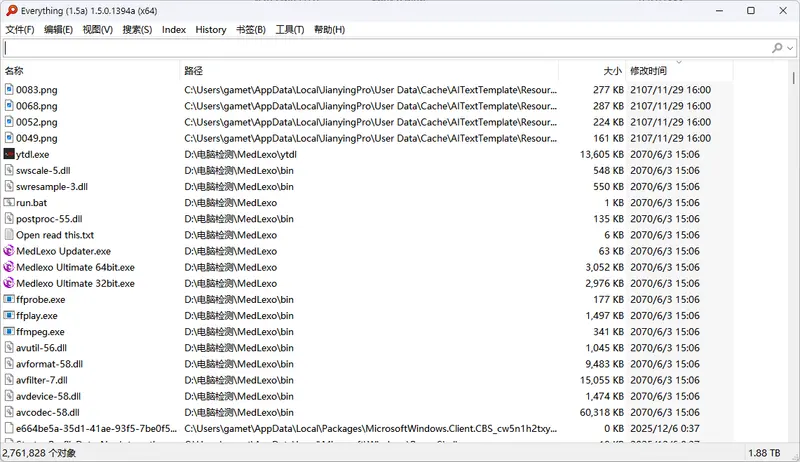This screenshot has width=800, height=462.
Task: Select file name swscale-5.dll
Action: [x=43, y=170]
